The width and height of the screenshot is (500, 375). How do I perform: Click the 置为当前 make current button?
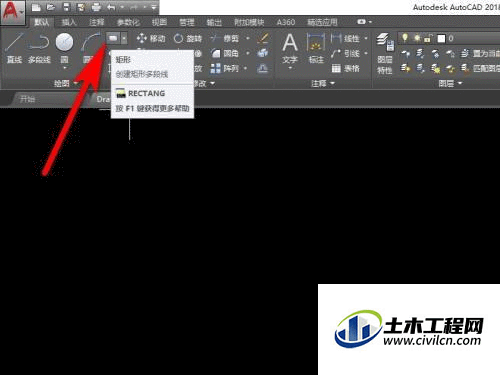pos(480,53)
